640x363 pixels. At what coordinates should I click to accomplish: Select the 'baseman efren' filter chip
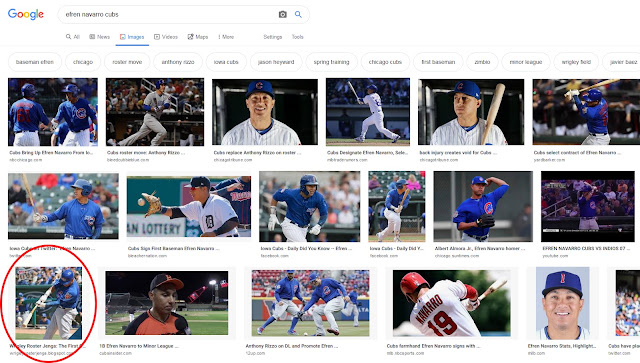coord(35,62)
